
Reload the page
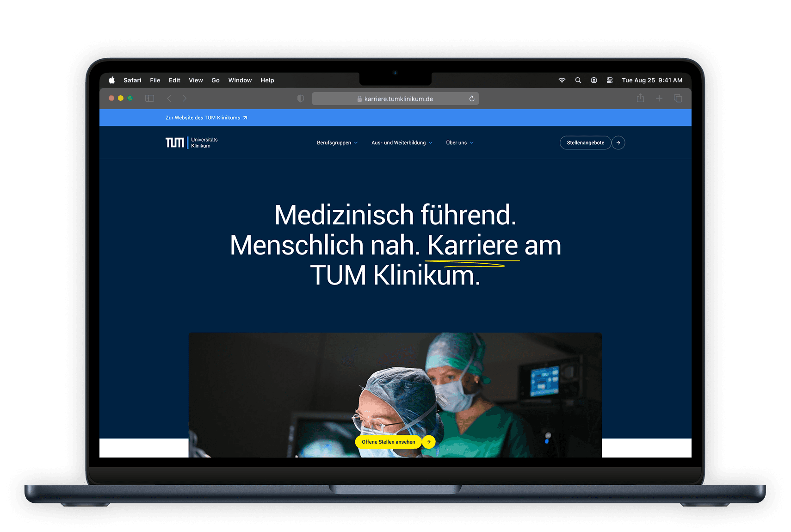472,99
